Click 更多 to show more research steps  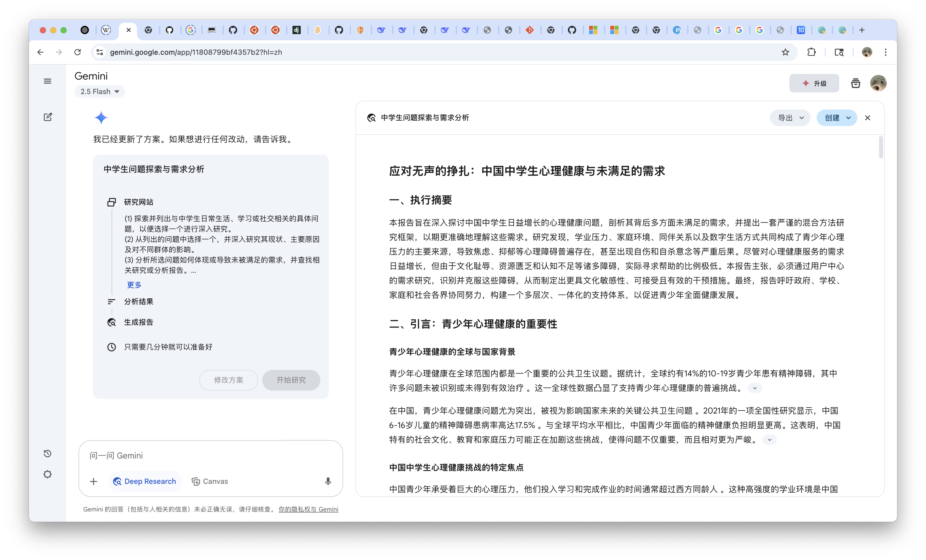tap(134, 285)
